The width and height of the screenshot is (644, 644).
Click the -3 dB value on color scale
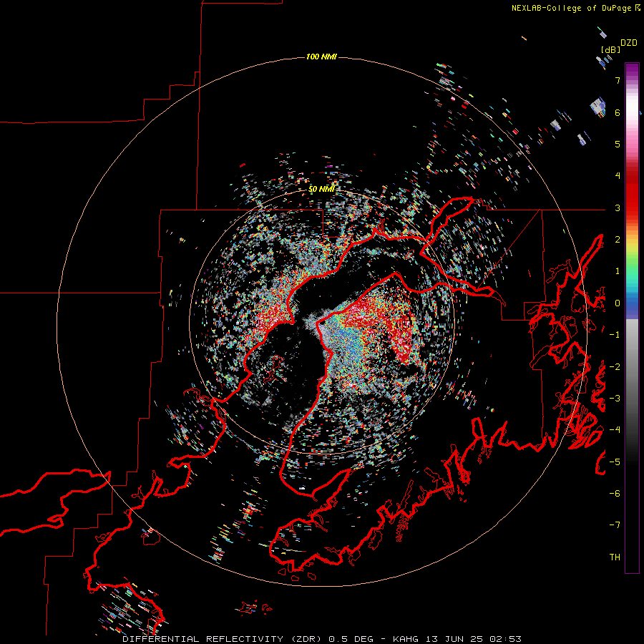click(615, 399)
